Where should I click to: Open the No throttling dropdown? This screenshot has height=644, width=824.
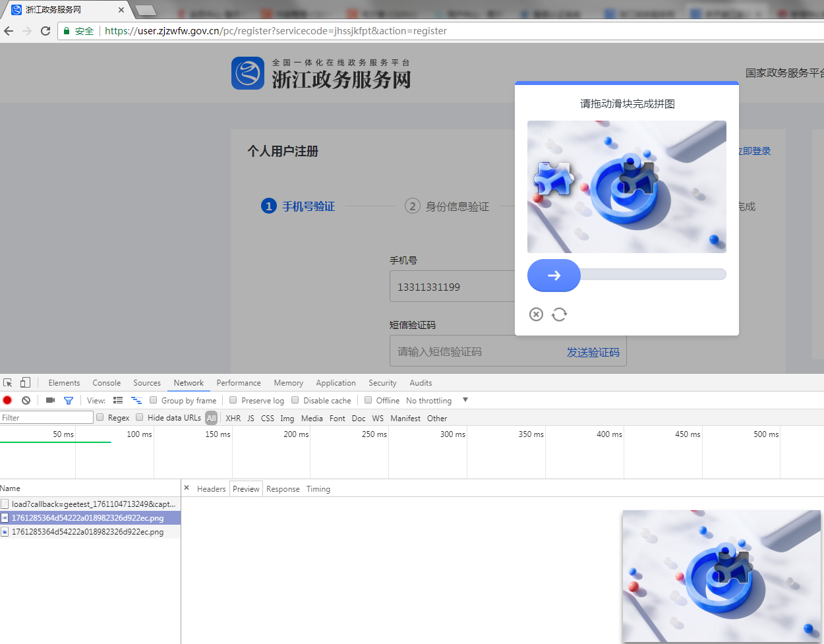click(430, 400)
